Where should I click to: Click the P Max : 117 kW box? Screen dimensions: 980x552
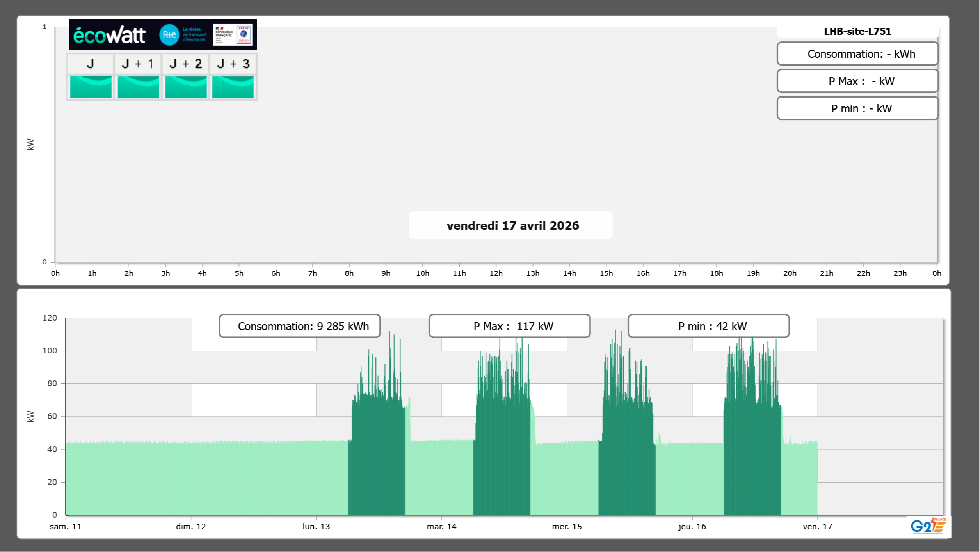coord(509,326)
